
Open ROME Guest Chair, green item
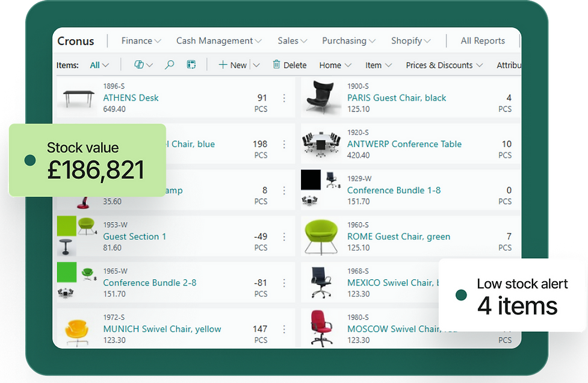tap(398, 236)
